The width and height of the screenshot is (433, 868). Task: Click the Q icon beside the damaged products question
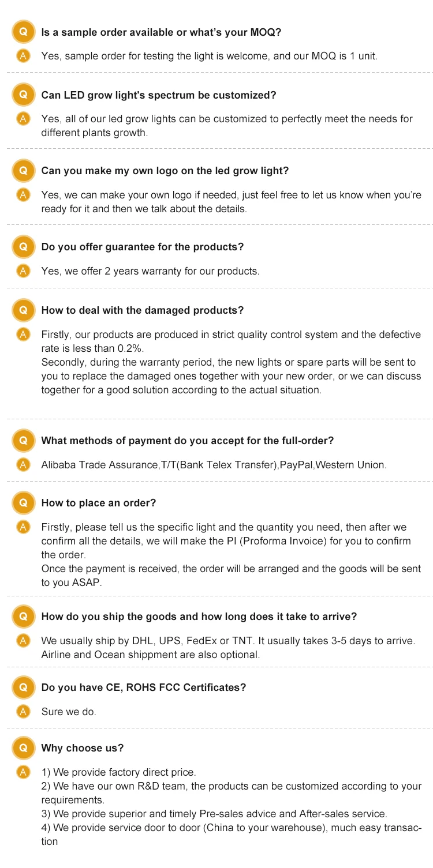(x=23, y=310)
